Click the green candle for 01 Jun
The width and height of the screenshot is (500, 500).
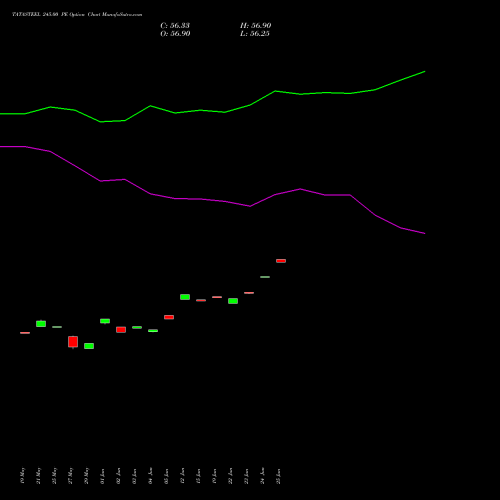click(105, 321)
